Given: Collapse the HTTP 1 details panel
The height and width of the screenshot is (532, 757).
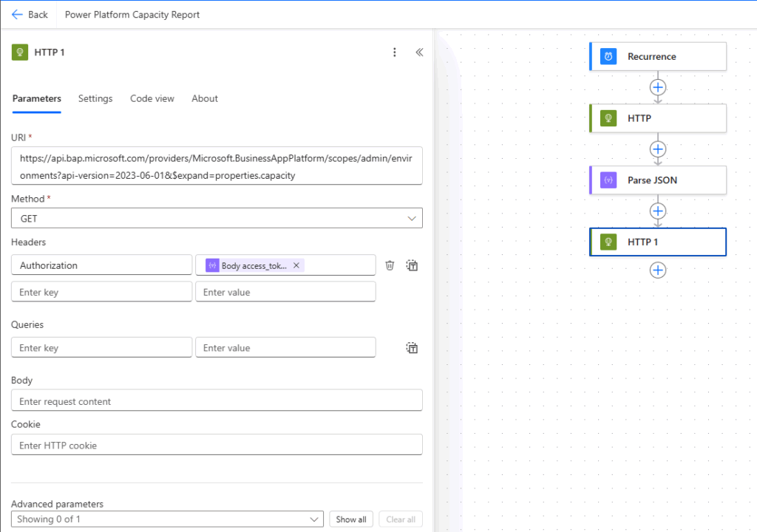Looking at the screenshot, I should [419, 52].
